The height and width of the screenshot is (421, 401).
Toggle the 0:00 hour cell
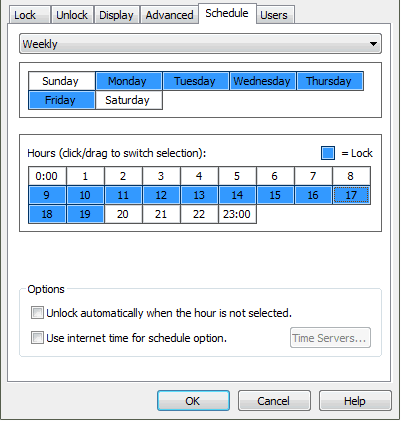click(x=47, y=176)
